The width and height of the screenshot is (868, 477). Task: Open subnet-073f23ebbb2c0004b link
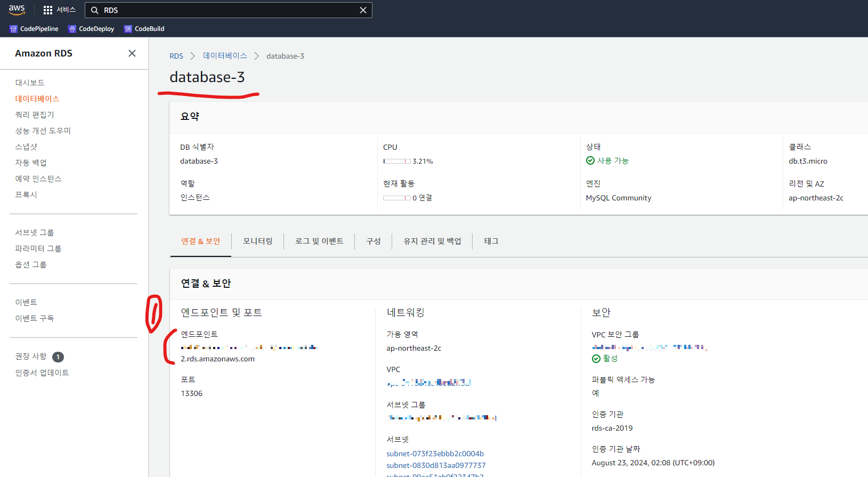coord(435,454)
